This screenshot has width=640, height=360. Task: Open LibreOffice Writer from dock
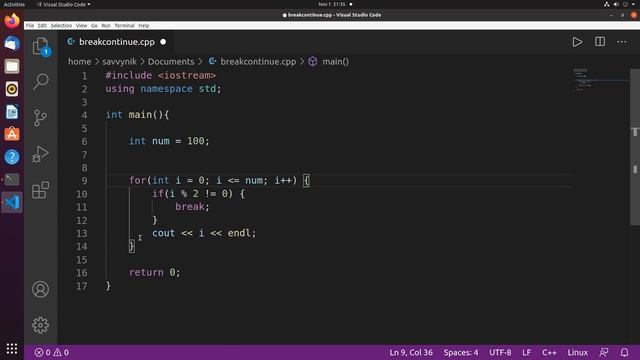click(12, 111)
